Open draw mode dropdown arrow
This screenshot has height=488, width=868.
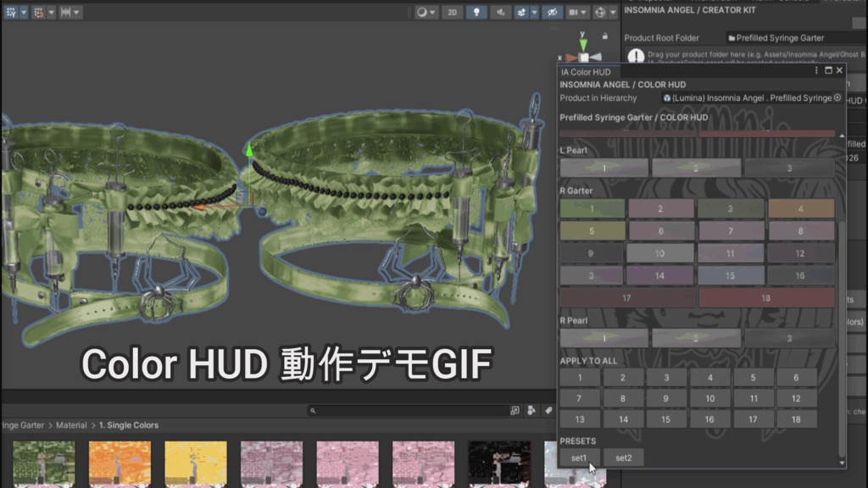(433, 12)
